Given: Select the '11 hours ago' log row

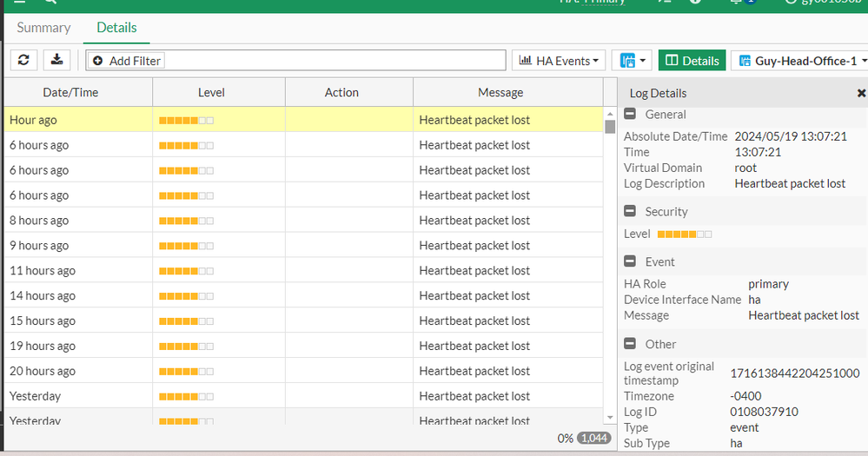Looking at the screenshot, I should click(295, 271).
